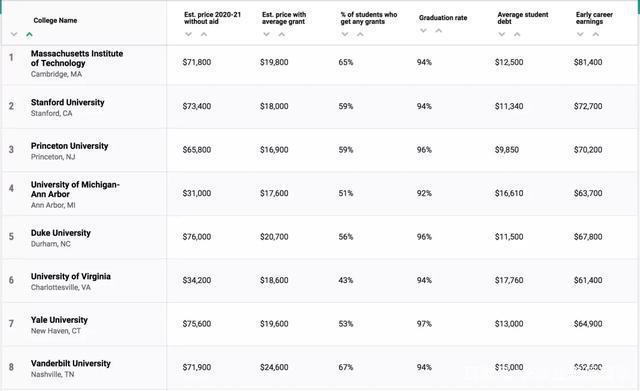
Task: Sort Average student debt ascending arrow
Action: click(x=517, y=34)
